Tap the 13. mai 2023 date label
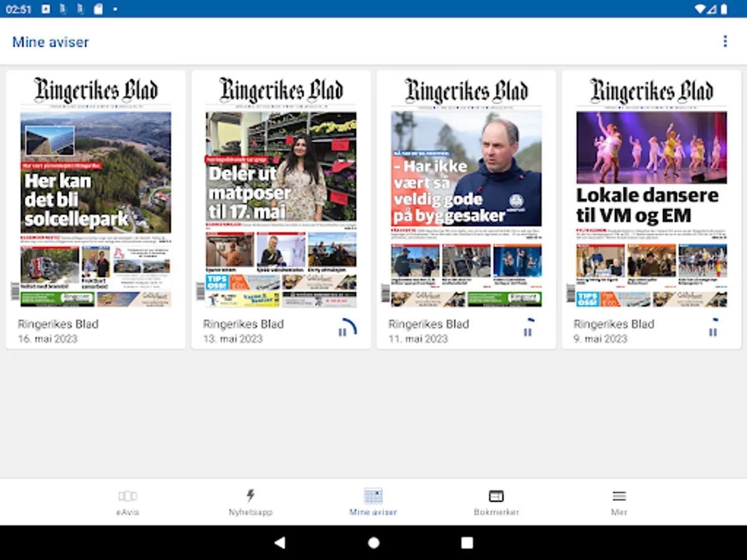747x560 pixels. pos(233,339)
